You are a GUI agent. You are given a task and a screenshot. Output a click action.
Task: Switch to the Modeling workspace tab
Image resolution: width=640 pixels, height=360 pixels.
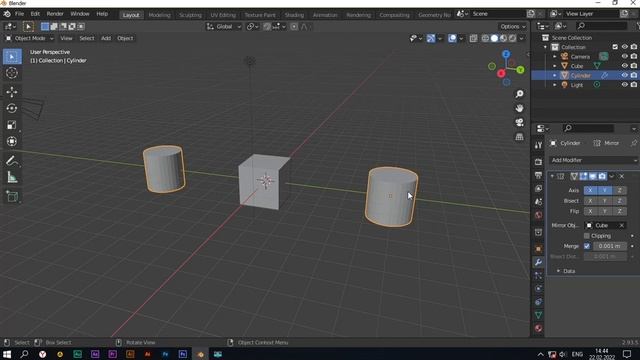159,15
